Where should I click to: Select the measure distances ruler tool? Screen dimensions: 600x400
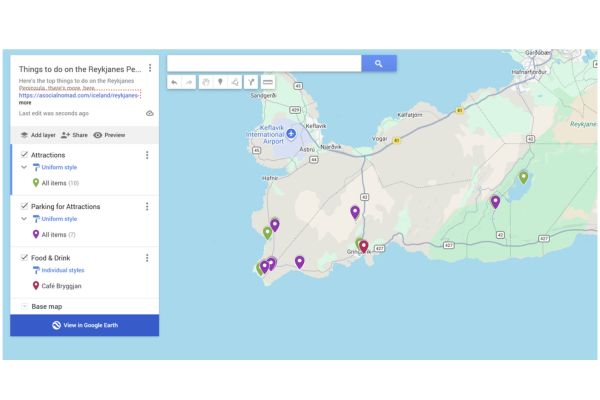(x=267, y=82)
